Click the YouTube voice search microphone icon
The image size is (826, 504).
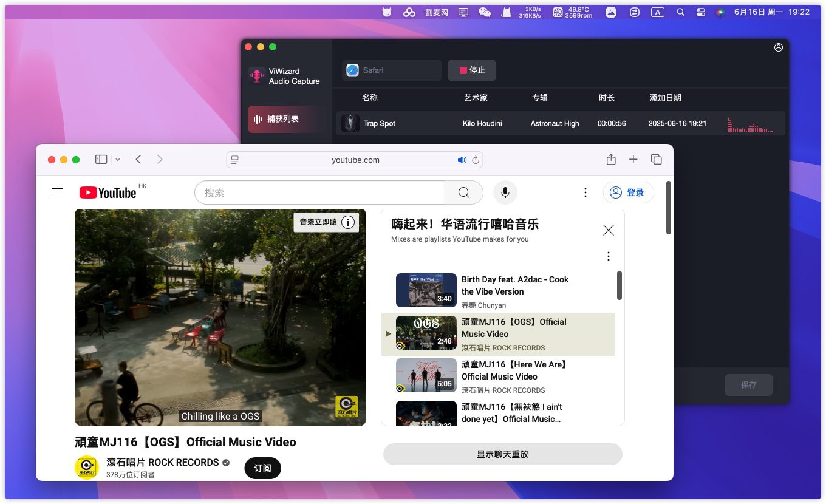pyautogui.click(x=505, y=192)
